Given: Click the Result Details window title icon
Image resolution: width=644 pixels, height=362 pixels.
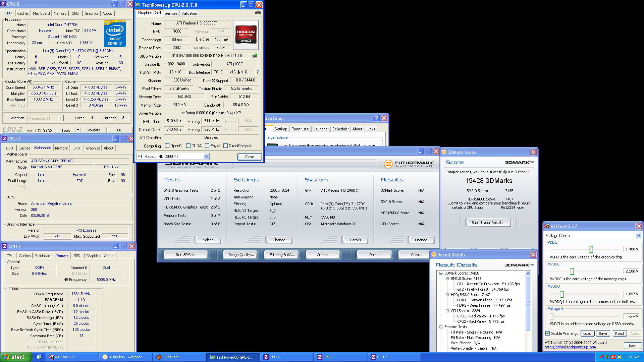Looking at the screenshot, I should tap(434, 255).
